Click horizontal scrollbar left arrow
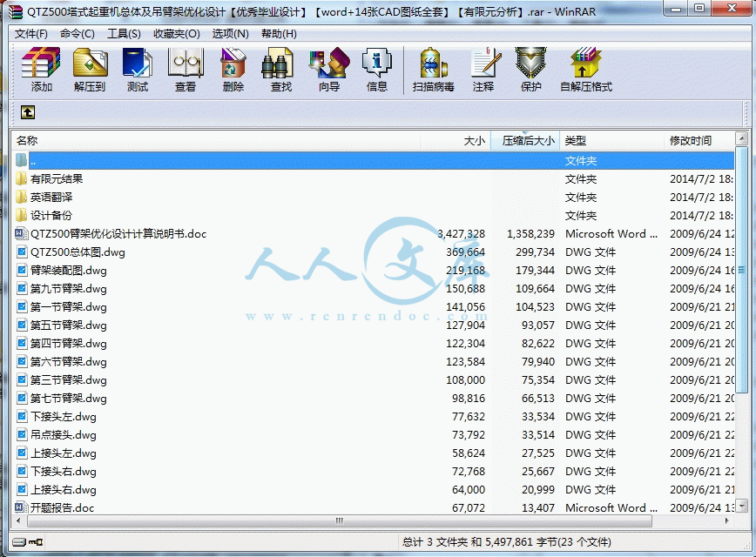The image size is (756, 557). [19, 520]
